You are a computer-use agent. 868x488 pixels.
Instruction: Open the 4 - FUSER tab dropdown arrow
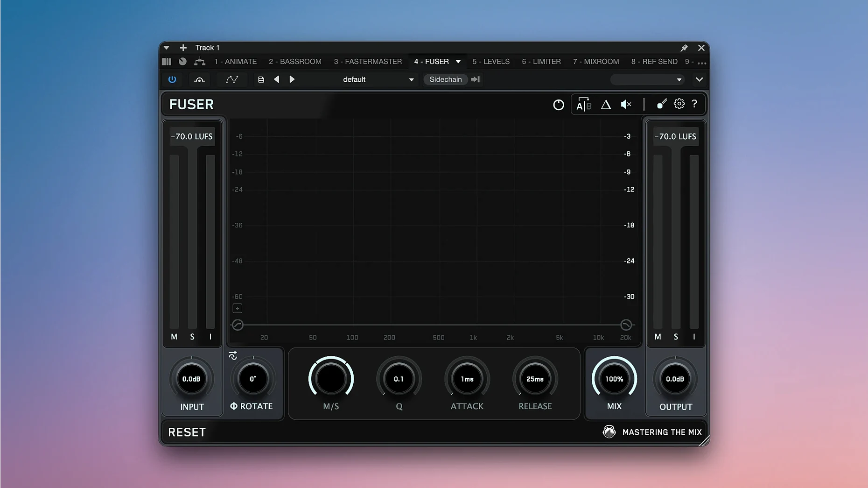click(x=458, y=62)
